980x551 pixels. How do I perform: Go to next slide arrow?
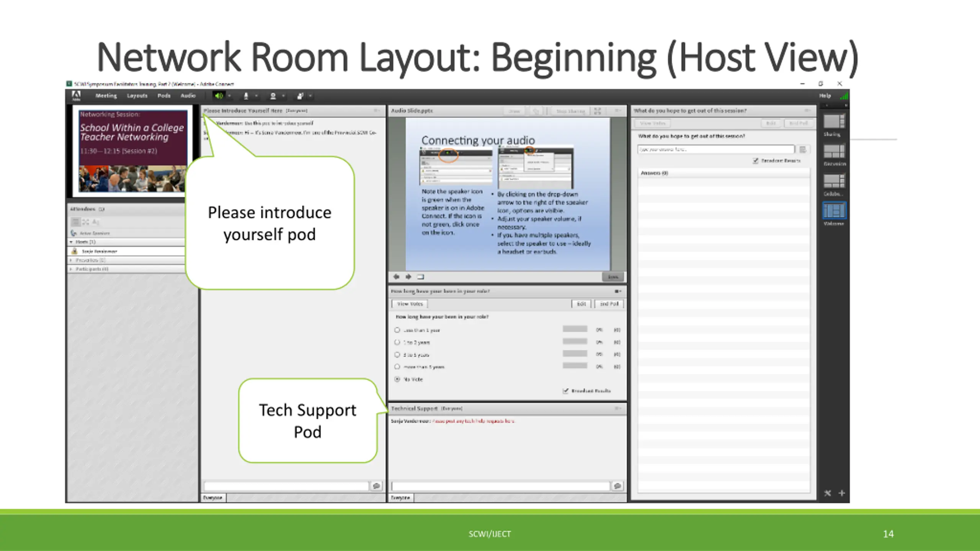point(408,277)
